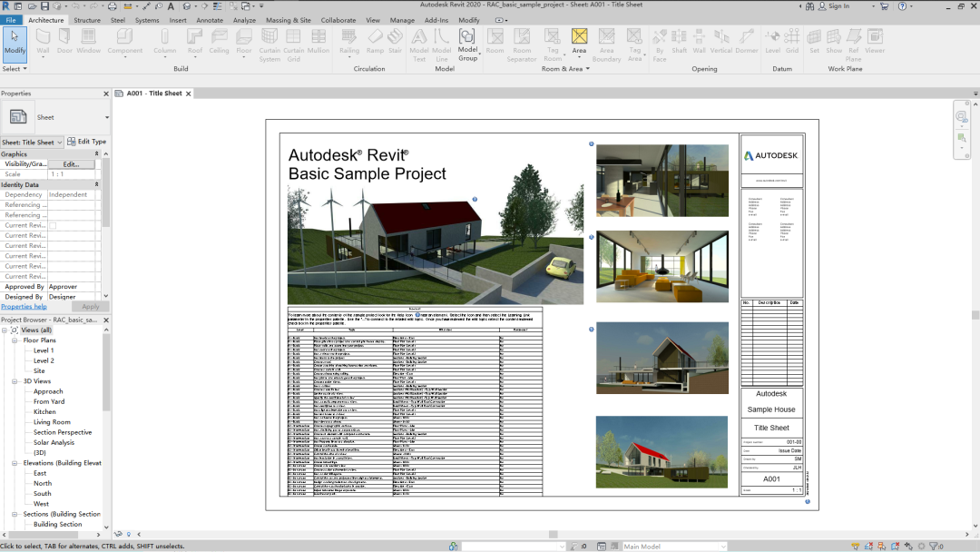
Task: Activate the Area tool
Action: tap(579, 41)
